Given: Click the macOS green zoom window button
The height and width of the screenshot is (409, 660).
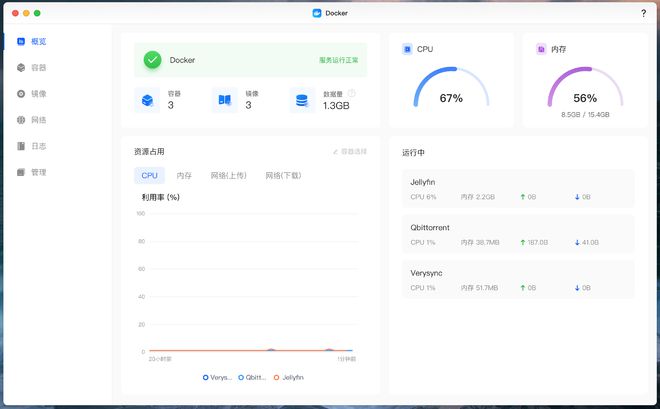Looking at the screenshot, I should click(x=37, y=13).
